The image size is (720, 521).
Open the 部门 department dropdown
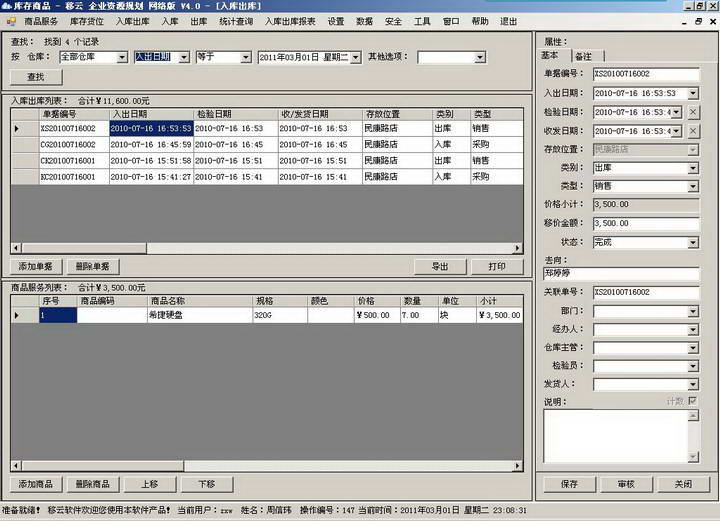[x=692, y=310]
